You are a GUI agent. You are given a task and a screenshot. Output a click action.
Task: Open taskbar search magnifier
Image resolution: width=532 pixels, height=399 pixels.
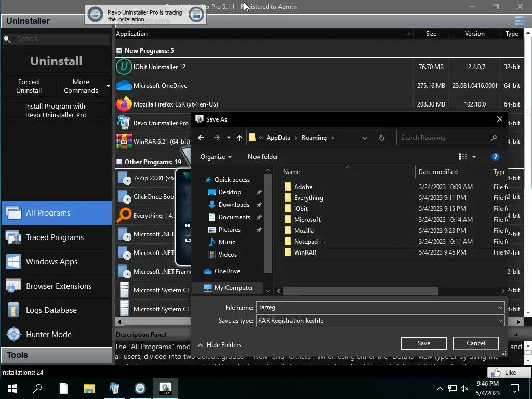37,388
